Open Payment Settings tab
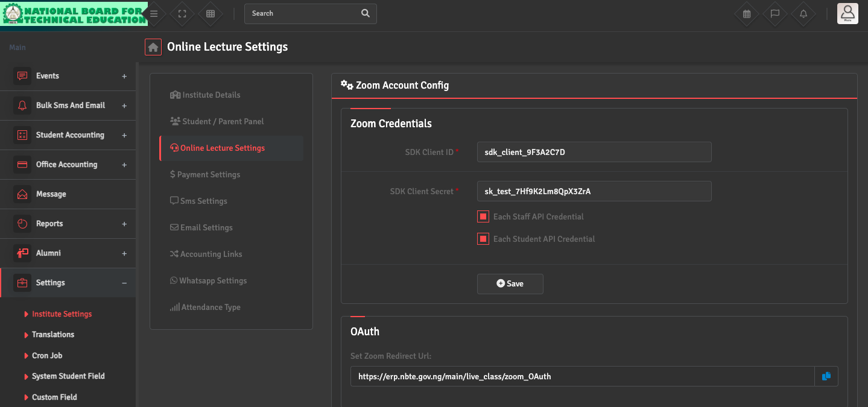 pyautogui.click(x=208, y=174)
